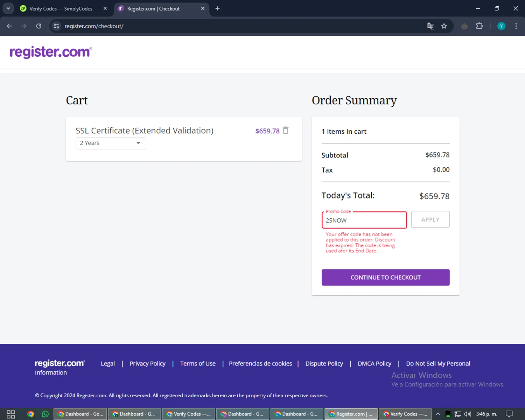Click the taskbar clock 3:46 p. m.

[486, 414]
